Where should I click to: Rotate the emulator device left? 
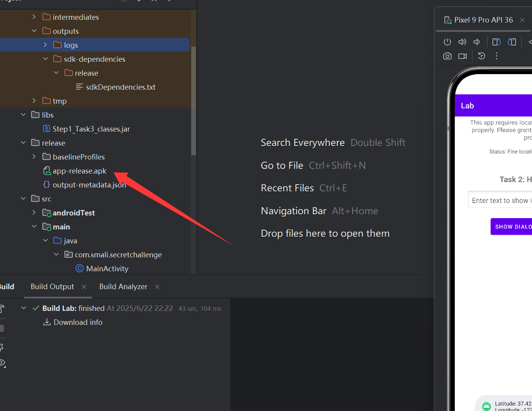tap(496, 42)
